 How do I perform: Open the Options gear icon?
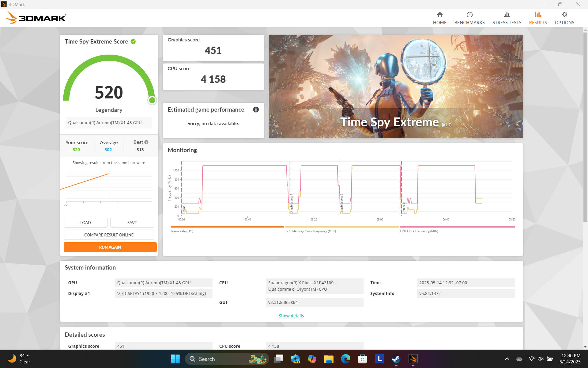(564, 15)
